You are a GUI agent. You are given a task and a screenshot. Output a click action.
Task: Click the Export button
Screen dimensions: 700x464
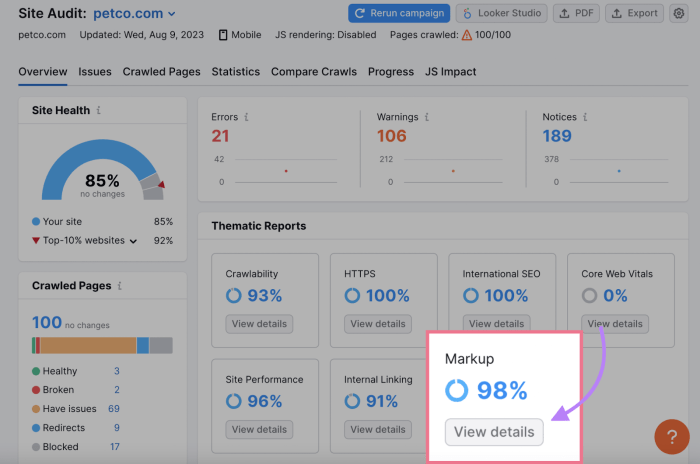[x=634, y=13]
